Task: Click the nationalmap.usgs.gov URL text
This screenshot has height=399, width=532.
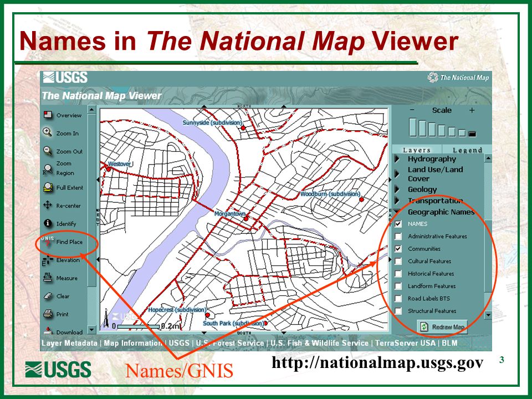Action: pyautogui.click(x=377, y=362)
